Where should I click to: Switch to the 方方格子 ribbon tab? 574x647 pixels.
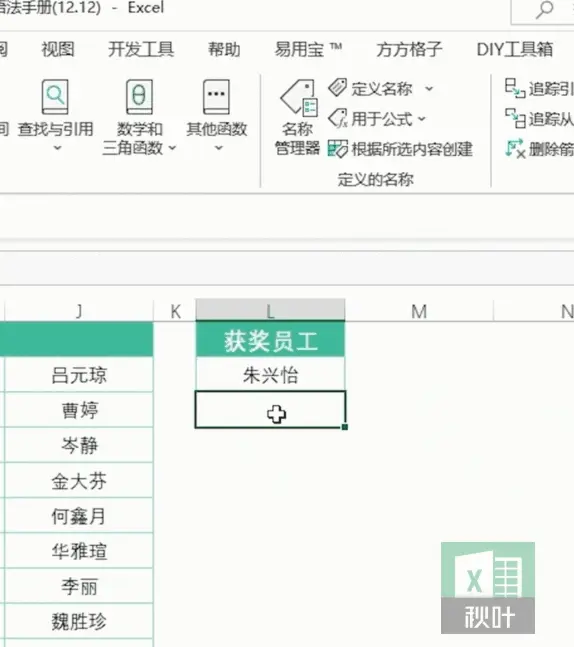(x=409, y=49)
